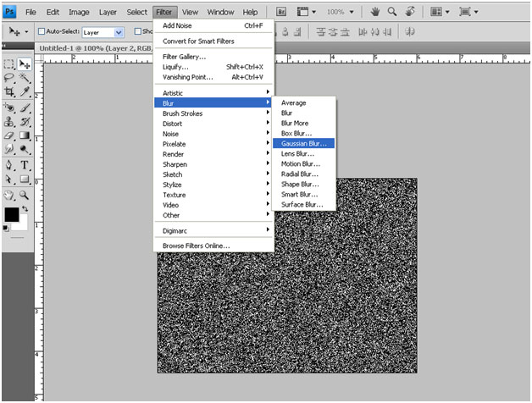Select the Lasso tool
The height and width of the screenshot is (403, 532).
(x=9, y=78)
